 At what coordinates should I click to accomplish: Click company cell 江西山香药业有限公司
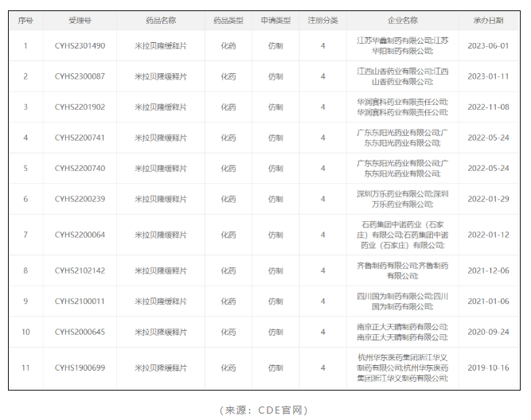(403, 76)
